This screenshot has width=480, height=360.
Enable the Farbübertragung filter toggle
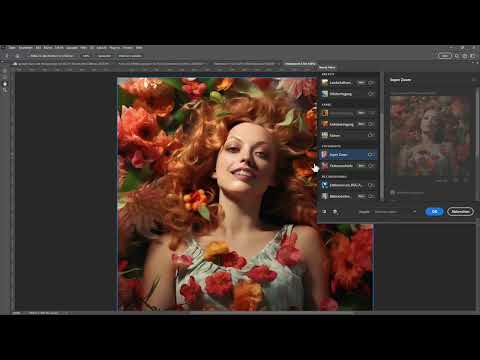tap(371, 124)
